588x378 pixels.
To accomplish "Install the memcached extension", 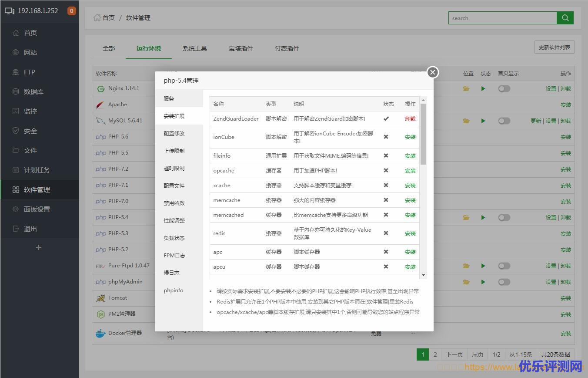I will (410, 215).
